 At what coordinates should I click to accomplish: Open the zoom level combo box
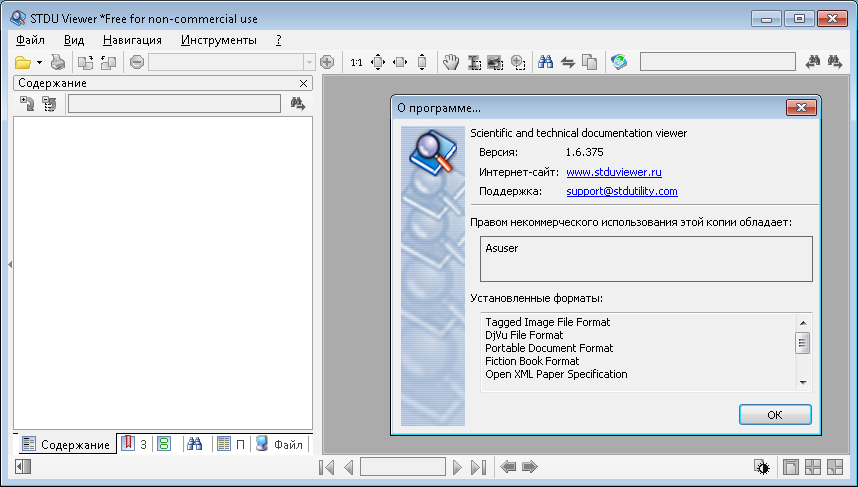[x=231, y=62]
